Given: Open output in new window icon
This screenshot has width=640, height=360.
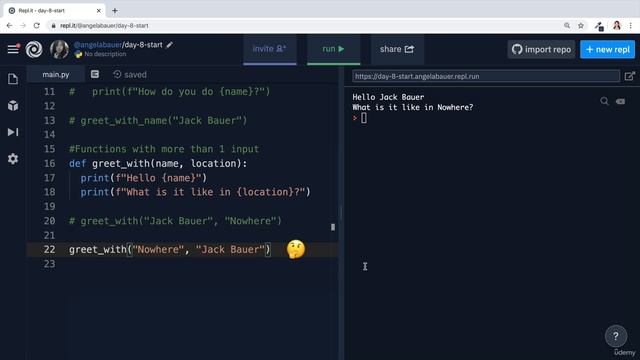Looking at the screenshot, I should [x=629, y=76].
